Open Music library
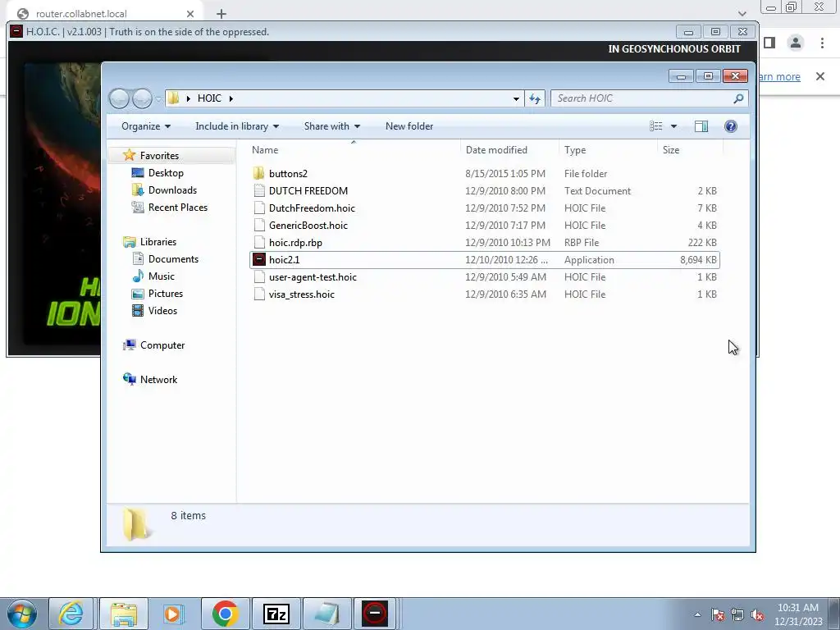 [161, 276]
